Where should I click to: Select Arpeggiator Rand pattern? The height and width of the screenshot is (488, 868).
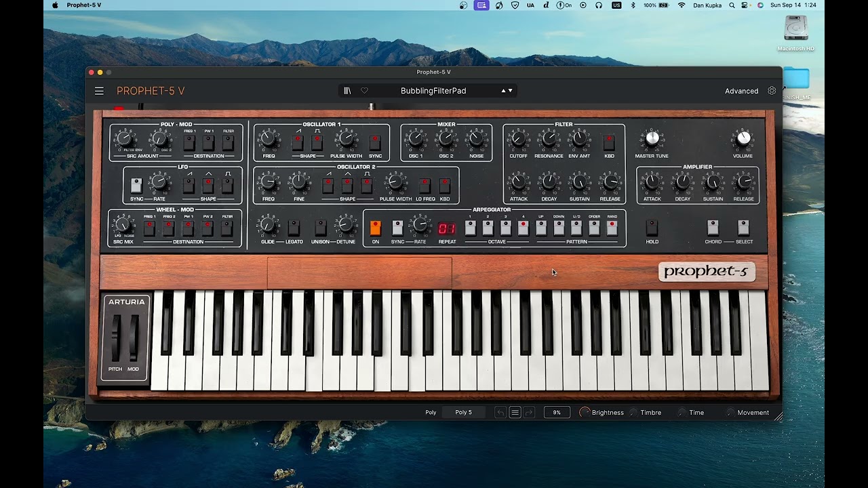pyautogui.click(x=612, y=228)
